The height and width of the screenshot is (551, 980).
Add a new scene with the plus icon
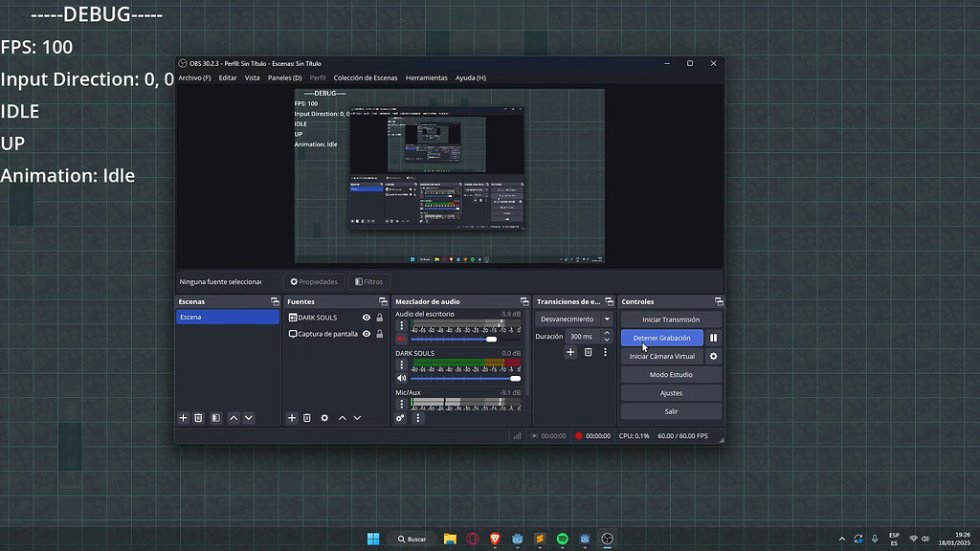click(x=183, y=418)
